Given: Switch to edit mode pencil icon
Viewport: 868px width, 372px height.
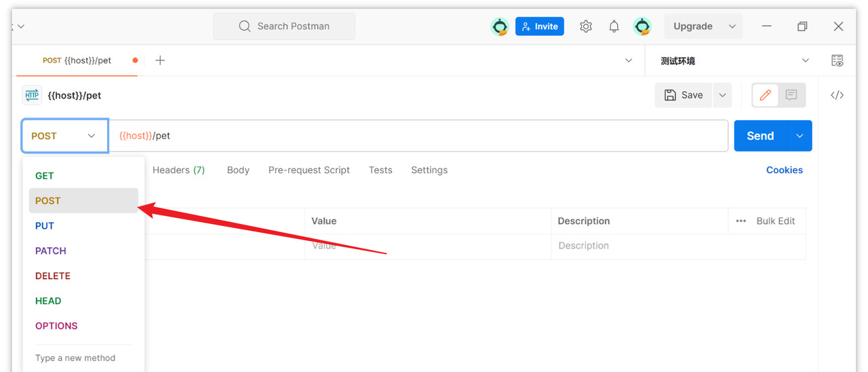Looking at the screenshot, I should click(766, 95).
